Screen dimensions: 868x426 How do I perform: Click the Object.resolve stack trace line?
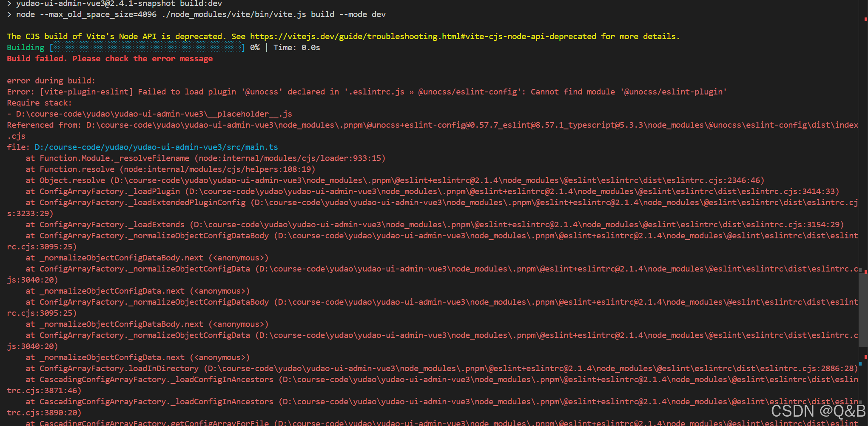point(395,180)
